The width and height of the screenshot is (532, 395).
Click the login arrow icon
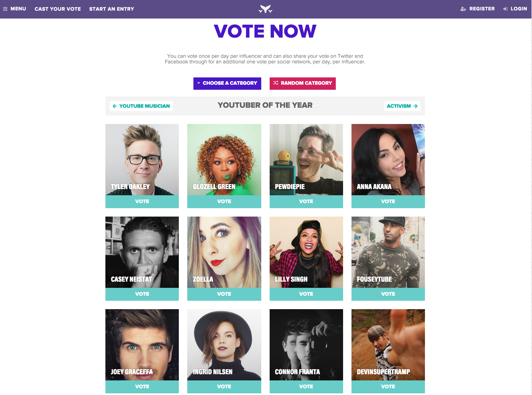tap(505, 9)
